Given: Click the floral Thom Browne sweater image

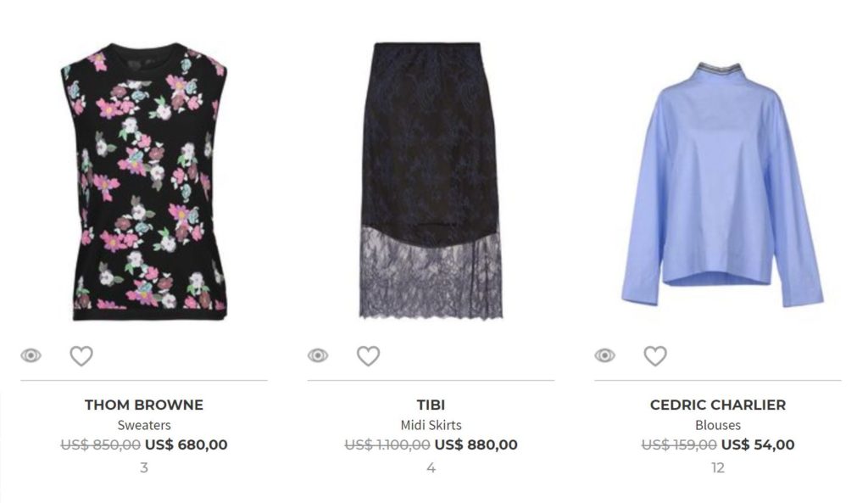Looking at the screenshot, I should click(x=144, y=182).
